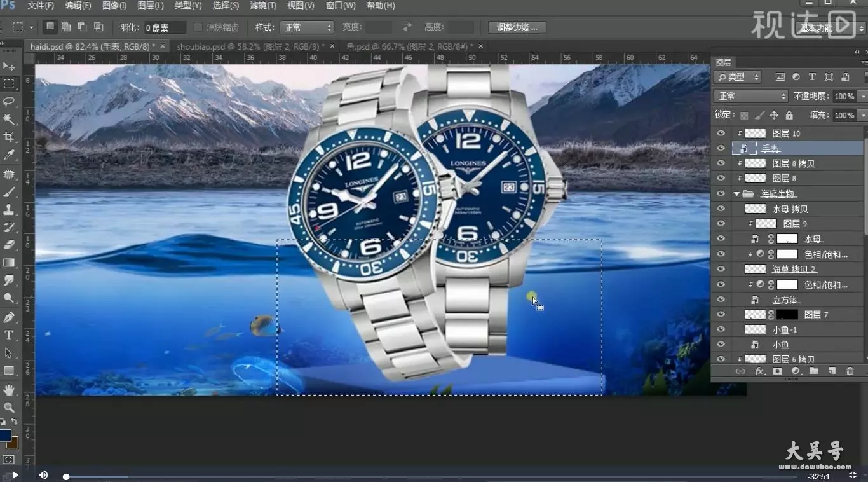Hide the 图层 7 layer
Screen dimensions: 868x482
[721, 315]
